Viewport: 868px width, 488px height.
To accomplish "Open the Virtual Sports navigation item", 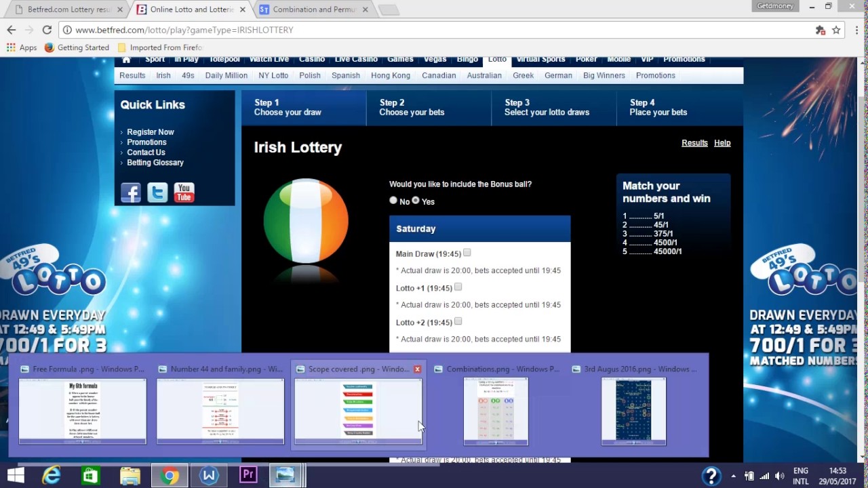I will click(x=540, y=60).
